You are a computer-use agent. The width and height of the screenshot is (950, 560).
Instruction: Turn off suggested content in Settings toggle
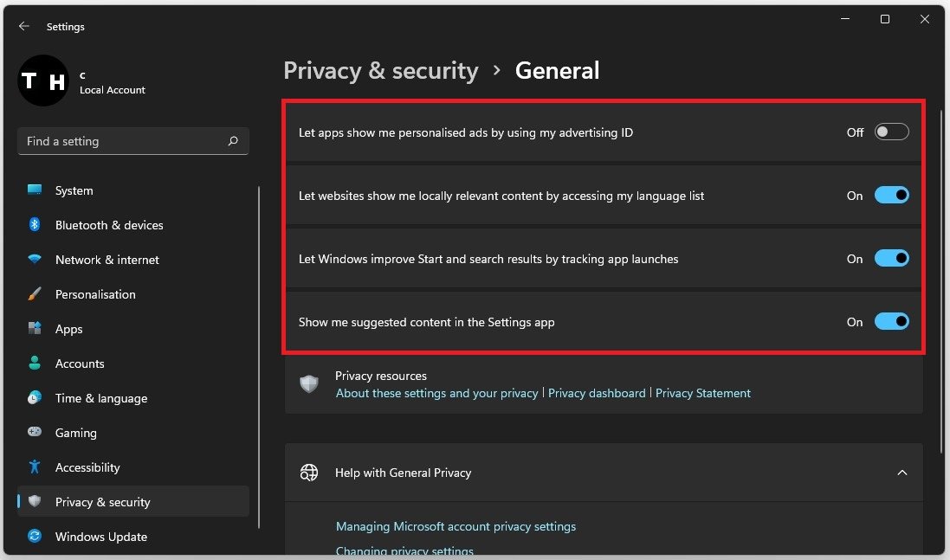pos(891,322)
